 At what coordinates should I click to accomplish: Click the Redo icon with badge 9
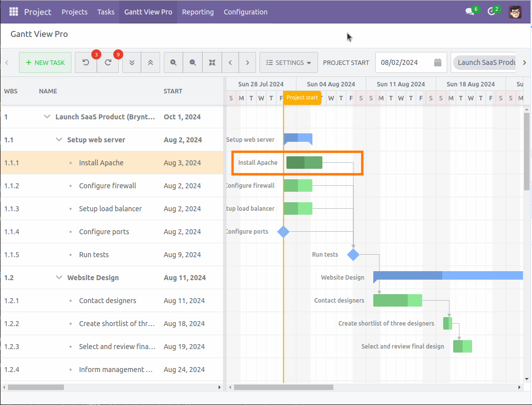[108, 62]
